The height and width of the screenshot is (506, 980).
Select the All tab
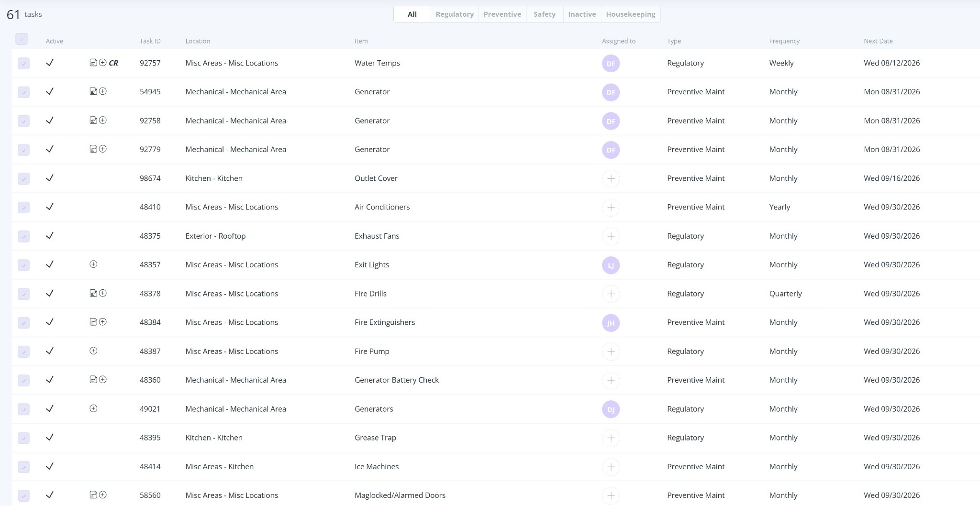click(x=412, y=14)
